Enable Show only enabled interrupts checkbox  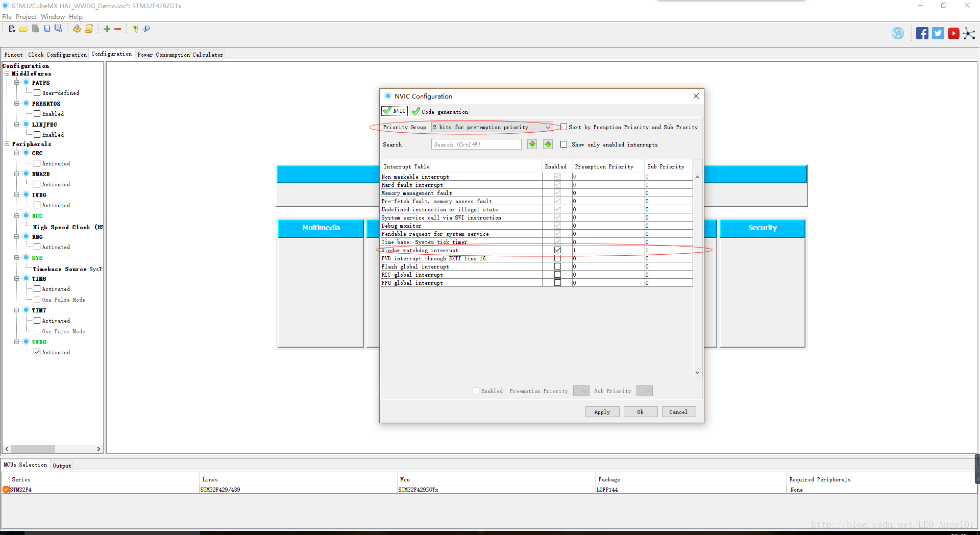click(x=564, y=144)
